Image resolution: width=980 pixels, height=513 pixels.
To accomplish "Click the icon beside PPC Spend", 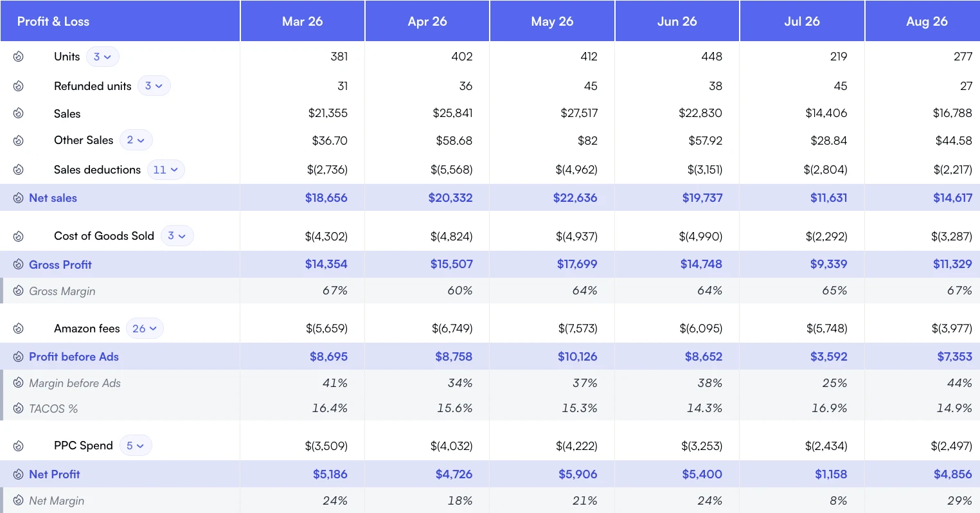I will (x=19, y=446).
